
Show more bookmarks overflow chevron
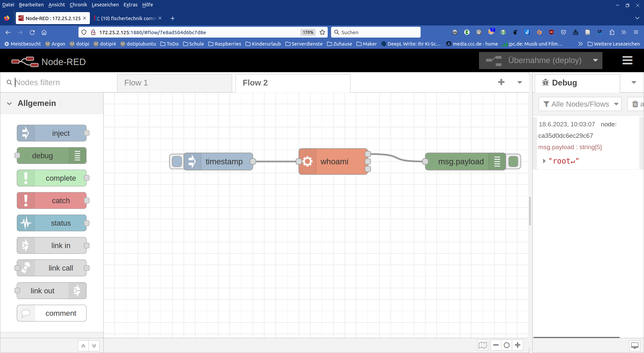click(x=580, y=44)
